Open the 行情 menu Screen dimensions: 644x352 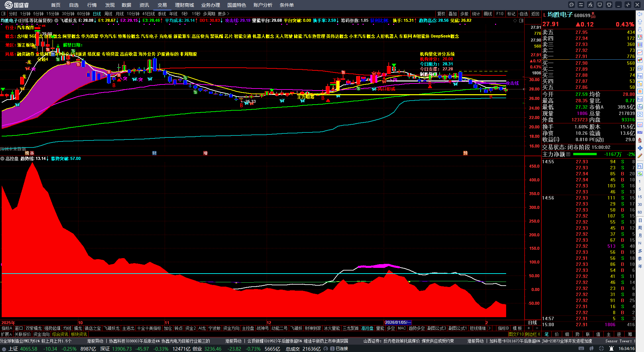point(92,5)
